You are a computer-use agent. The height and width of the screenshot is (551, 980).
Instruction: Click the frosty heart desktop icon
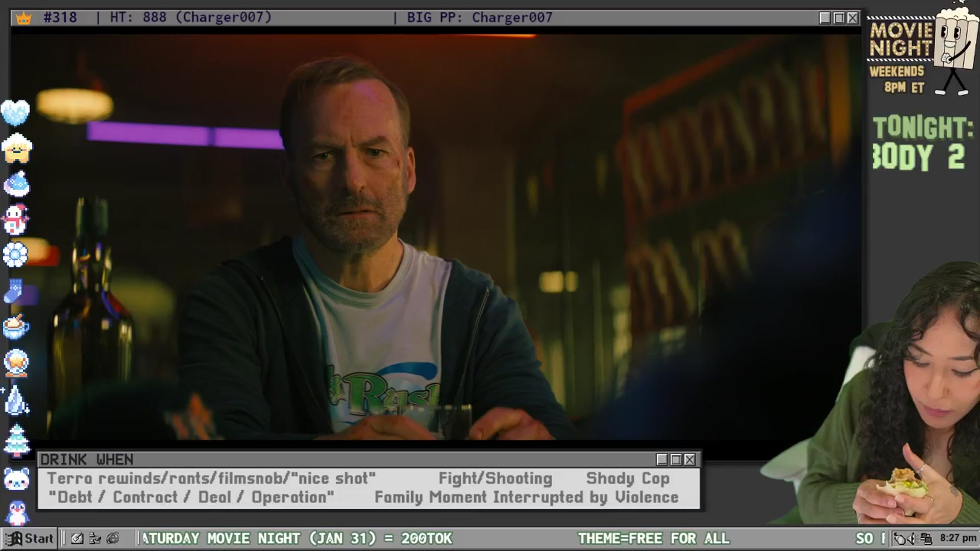click(x=15, y=112)
